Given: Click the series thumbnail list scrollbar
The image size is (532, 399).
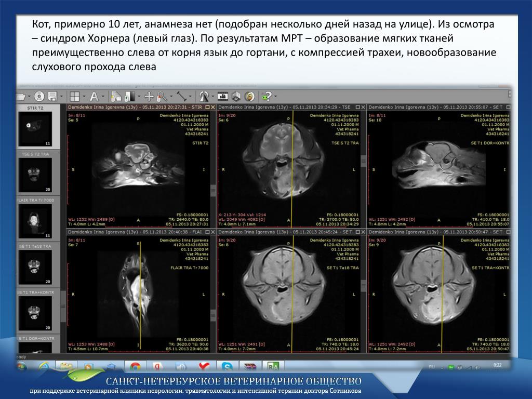Looking at the screenshot, I should 63,307.
